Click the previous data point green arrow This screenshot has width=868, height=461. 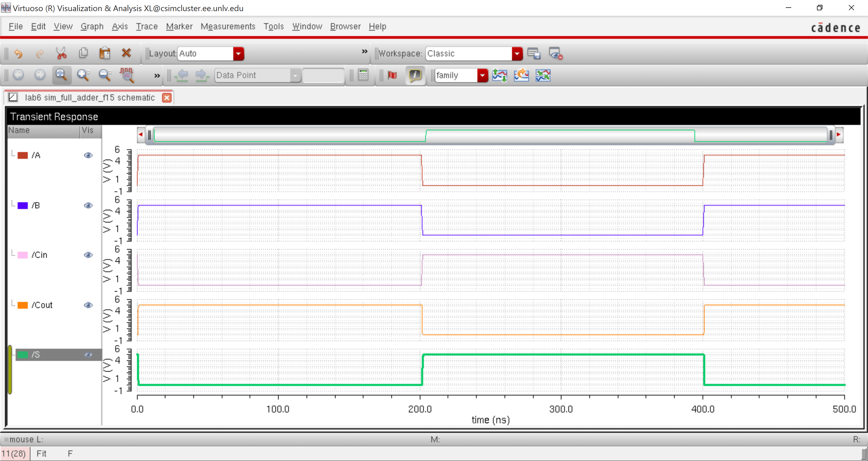(x=182, y=75)
